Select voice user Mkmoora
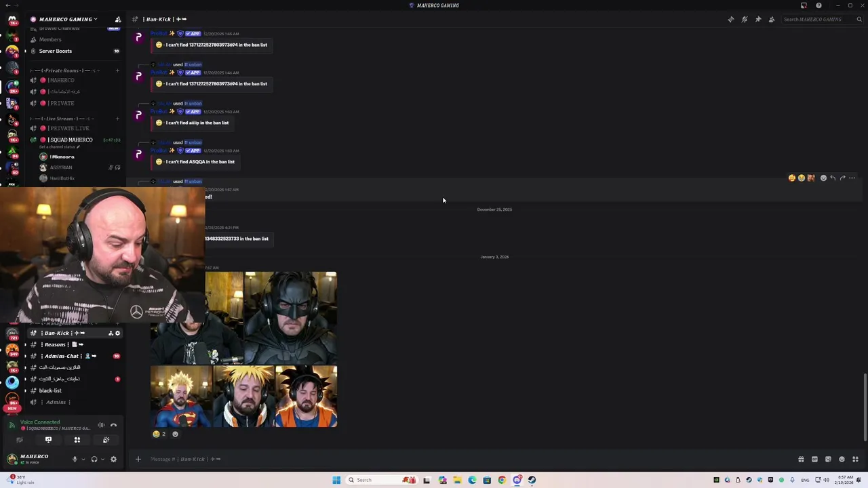Image resolution: width=868 pixels, height=488 pixels. click(61, 157)
